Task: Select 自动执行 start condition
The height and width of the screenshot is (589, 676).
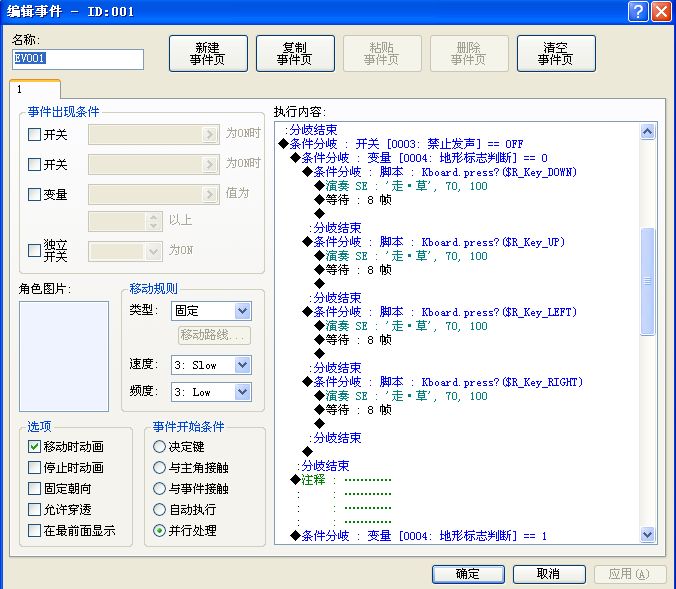Action: [x=159, y=510]
